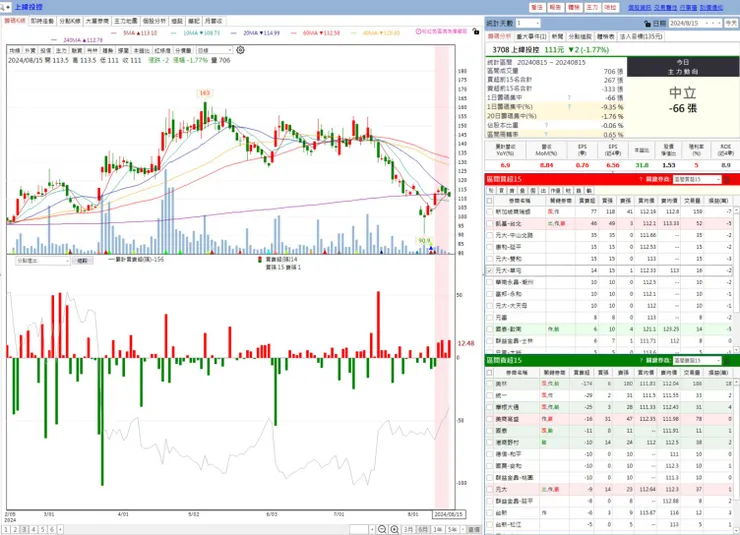
Task: Click the help question mark in 區間賣超15 header
Action: coord(641,360)
